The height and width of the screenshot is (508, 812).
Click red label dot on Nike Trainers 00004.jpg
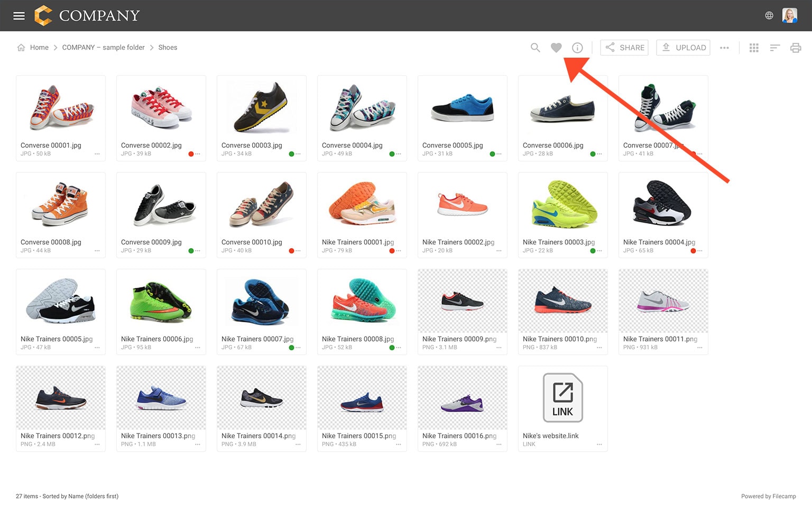[x=693, y=251]
